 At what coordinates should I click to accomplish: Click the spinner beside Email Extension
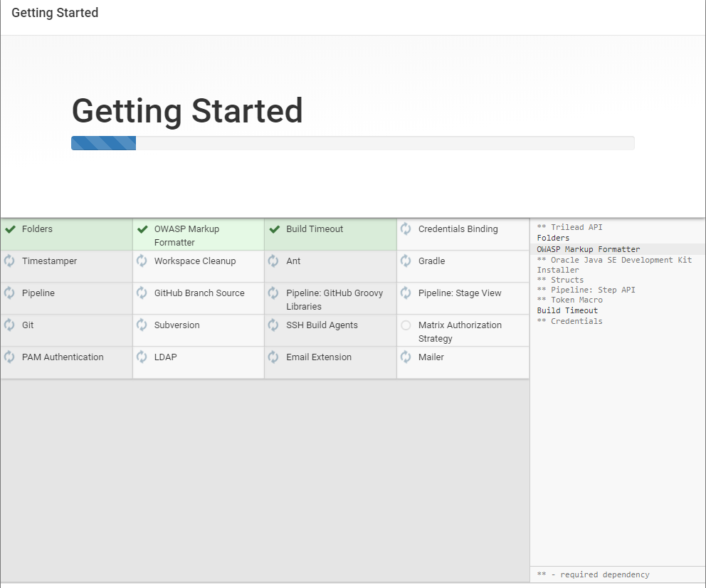(x=273, y=357)
